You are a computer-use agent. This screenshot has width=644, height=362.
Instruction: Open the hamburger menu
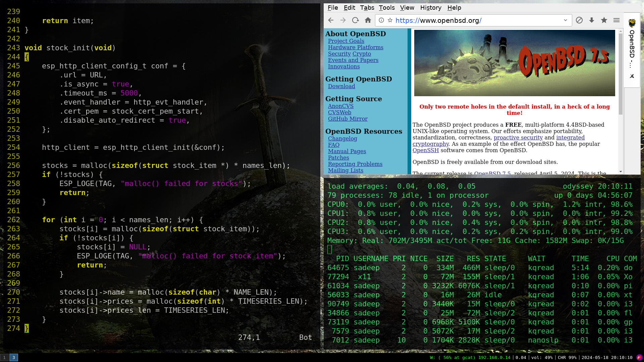click(x=616, y=20)
